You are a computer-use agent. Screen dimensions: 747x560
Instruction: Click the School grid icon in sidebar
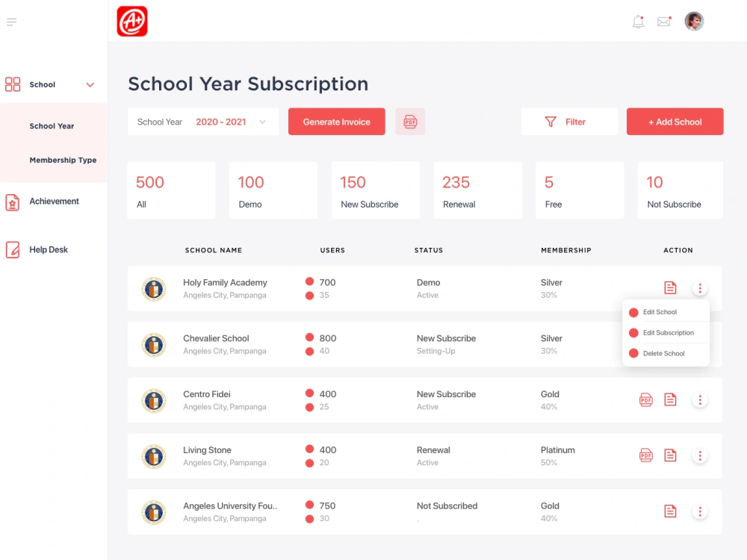tap(13, 84)
